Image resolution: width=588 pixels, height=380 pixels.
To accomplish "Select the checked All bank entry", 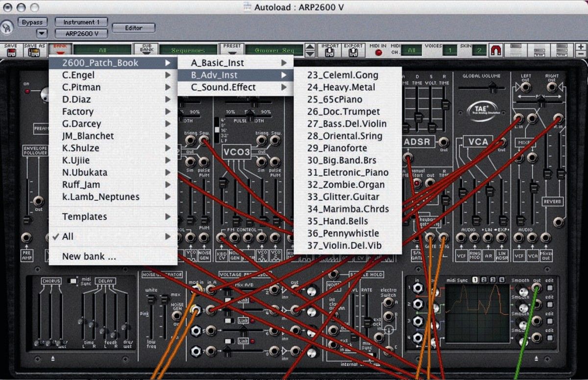I will pyautogui.click(x=113, y=237).
